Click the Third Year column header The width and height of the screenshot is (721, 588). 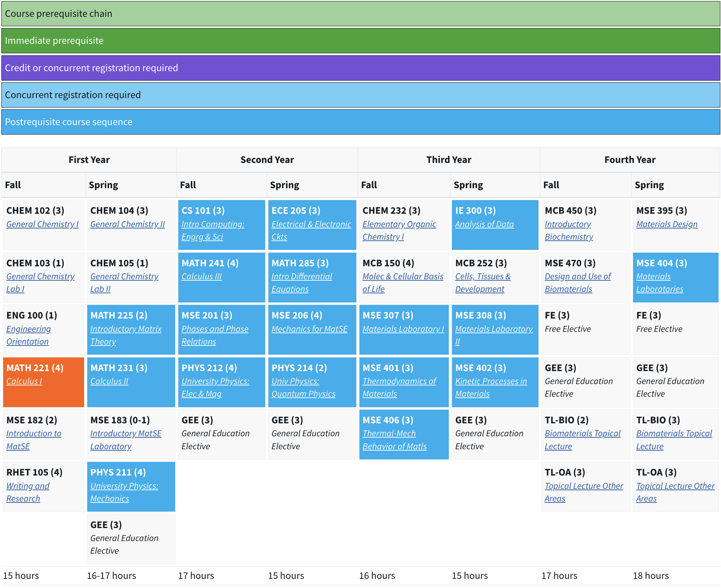click(449, 160)
